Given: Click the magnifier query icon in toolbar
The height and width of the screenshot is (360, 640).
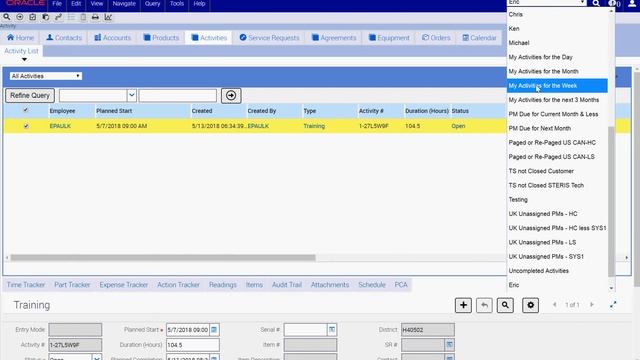Looking at the screenshot, I should click(x=7, y=17).
